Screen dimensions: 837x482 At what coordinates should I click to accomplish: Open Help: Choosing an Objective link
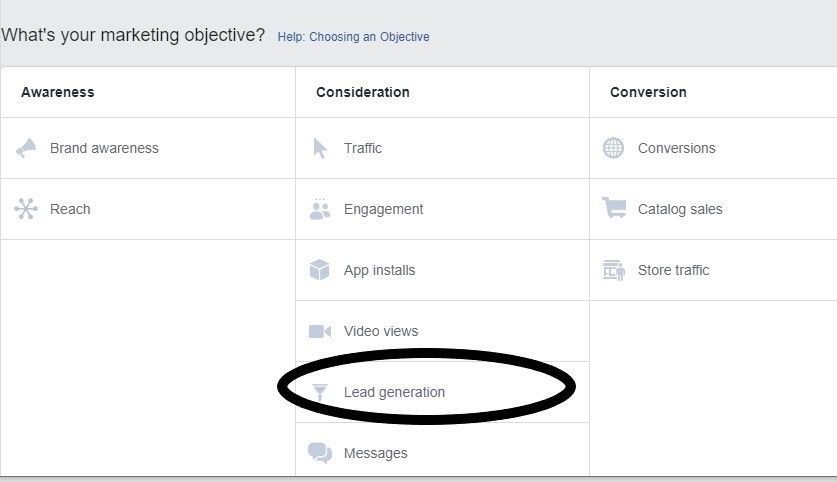(x=353, y=37)
